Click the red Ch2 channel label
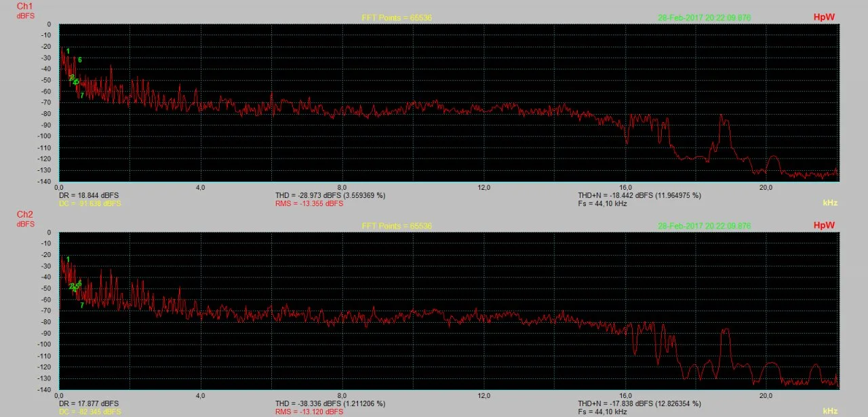This screenshot has height=417, width=868. [24, 214]
